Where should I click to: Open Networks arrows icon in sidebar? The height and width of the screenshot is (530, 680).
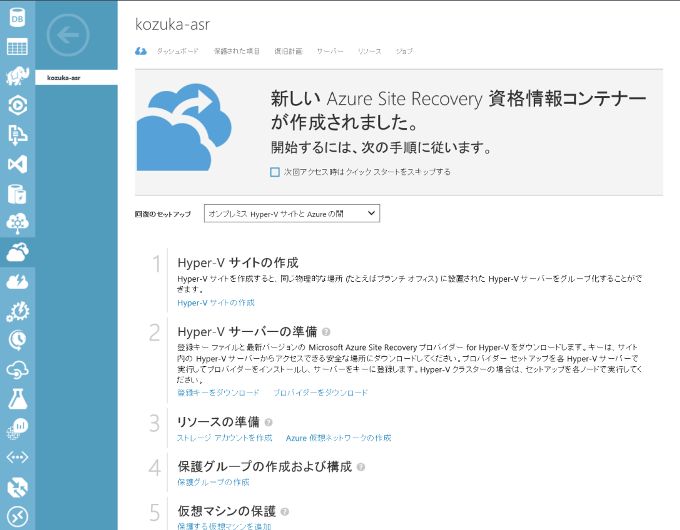[x=17, y=457]
